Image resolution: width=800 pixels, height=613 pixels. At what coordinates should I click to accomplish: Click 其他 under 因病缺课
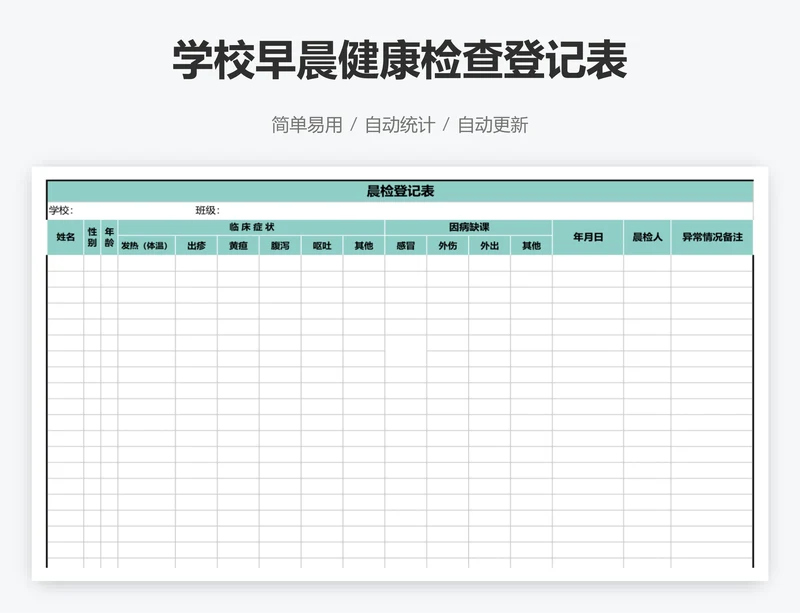[x=531, y=246]
